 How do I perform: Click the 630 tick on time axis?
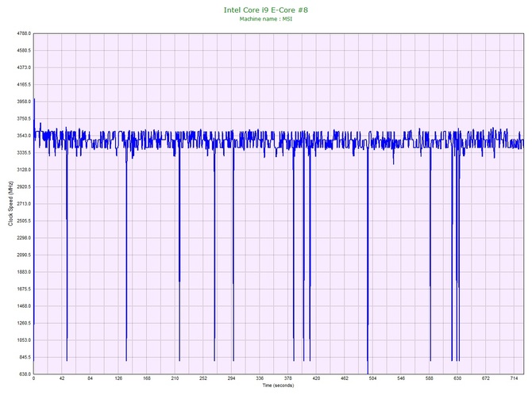pyautogui.click(x=457, y=378)
